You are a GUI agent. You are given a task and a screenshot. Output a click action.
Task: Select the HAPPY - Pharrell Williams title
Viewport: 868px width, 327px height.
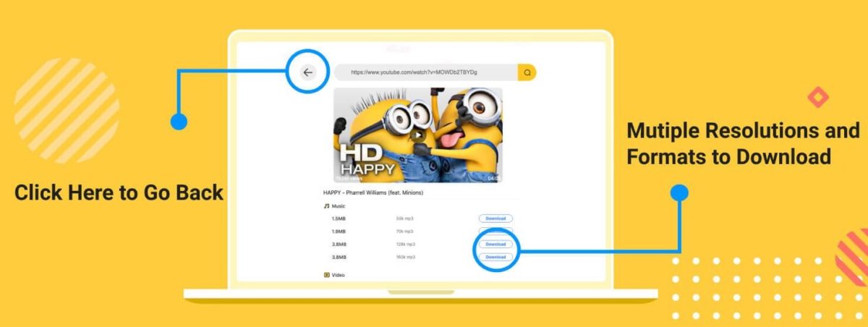click(373, 192)
